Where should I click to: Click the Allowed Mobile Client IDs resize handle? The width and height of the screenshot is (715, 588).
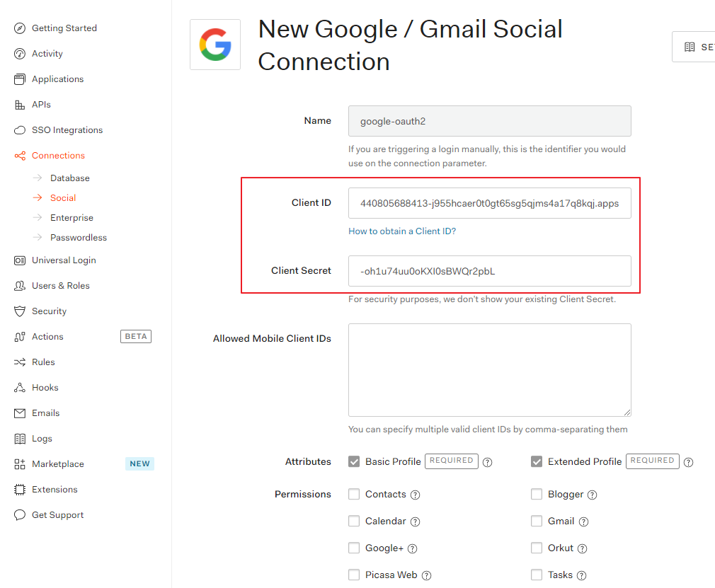(x=627, y=413)
